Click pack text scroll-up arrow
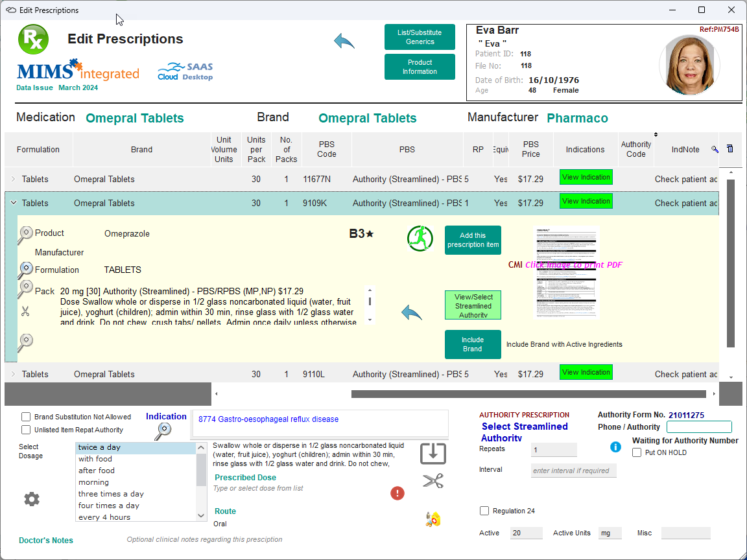This screenshot has width=747, height=560. (x=370, y=290)
